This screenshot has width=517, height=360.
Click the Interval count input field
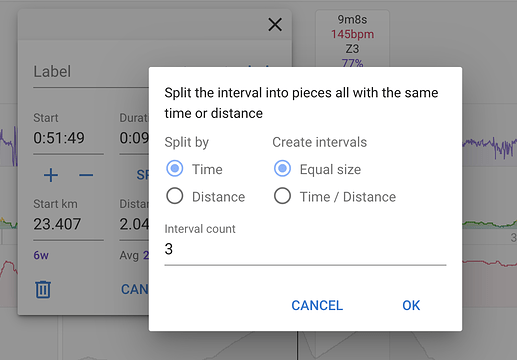click(x=305, y=249)
